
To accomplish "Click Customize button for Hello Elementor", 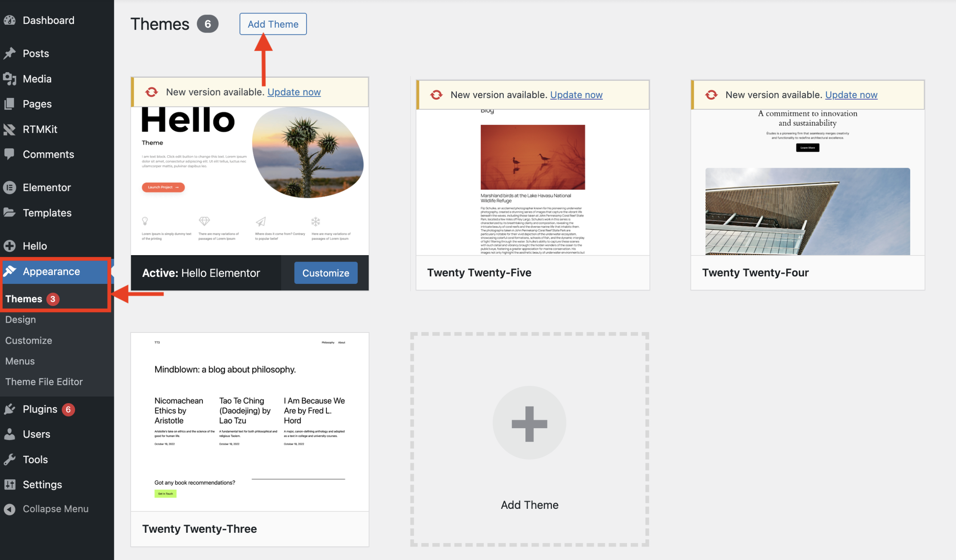I will 326,273.
